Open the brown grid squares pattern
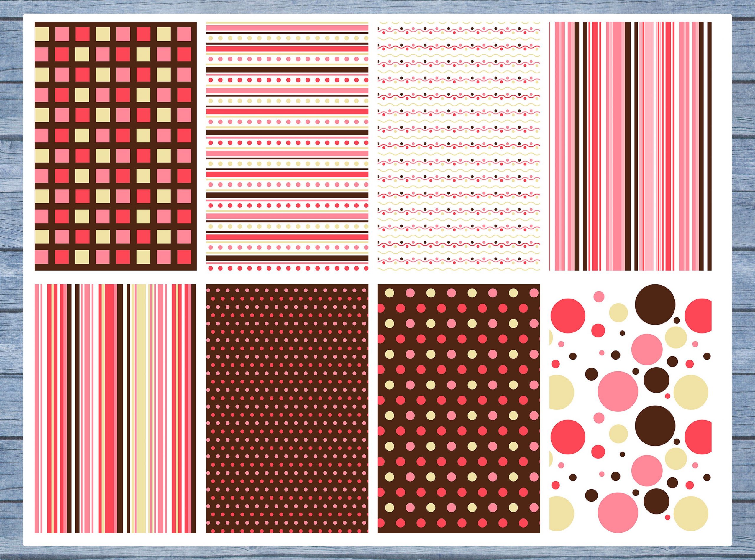 (115, 146)
